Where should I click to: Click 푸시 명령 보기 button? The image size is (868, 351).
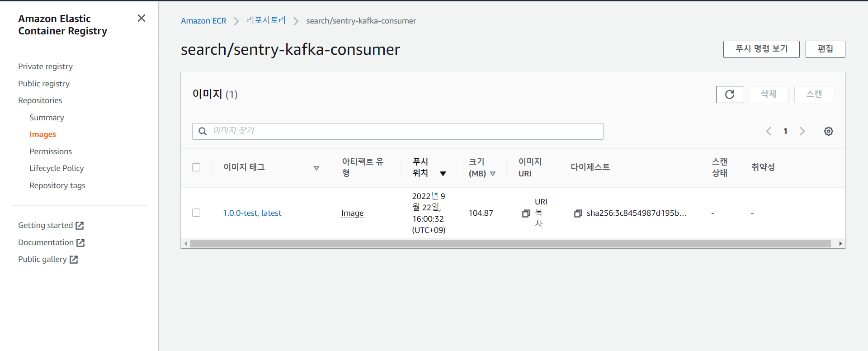(x=761, y=49)
